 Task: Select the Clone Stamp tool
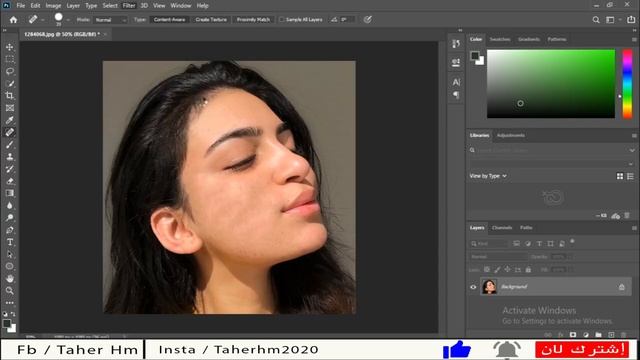point(10,157)
